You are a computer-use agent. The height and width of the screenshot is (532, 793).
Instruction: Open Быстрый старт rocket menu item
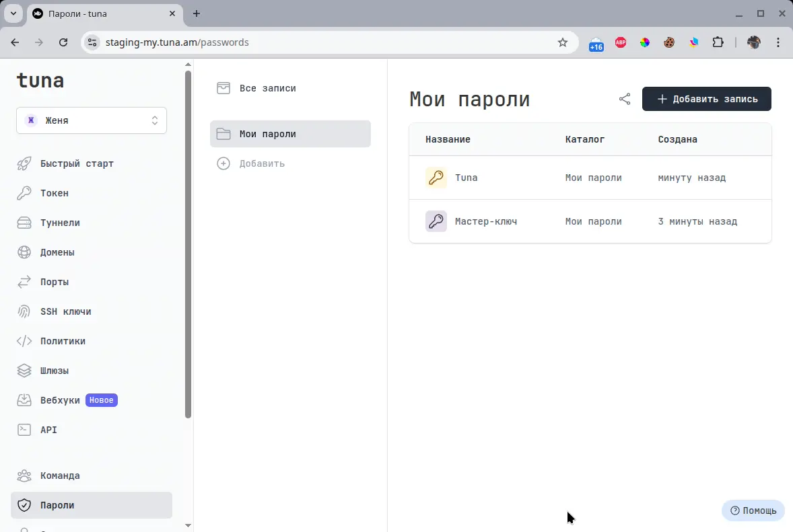(77, 163)
